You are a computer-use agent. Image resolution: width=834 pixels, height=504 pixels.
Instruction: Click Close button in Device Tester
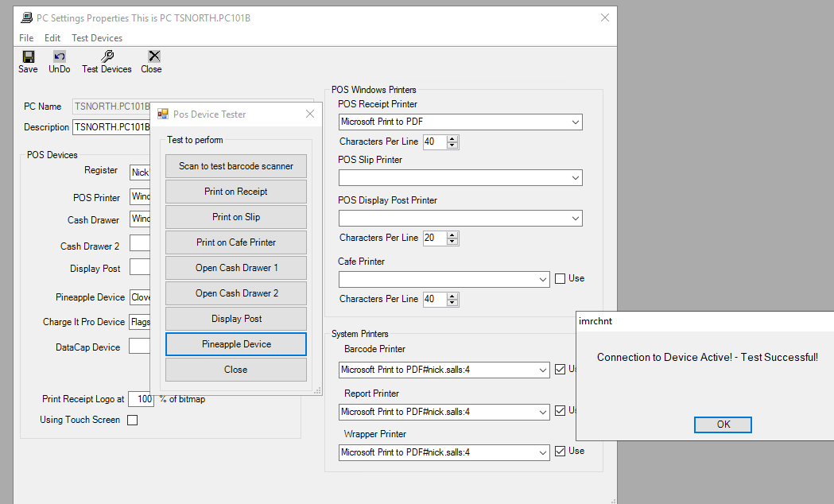[x=236, y=370]
